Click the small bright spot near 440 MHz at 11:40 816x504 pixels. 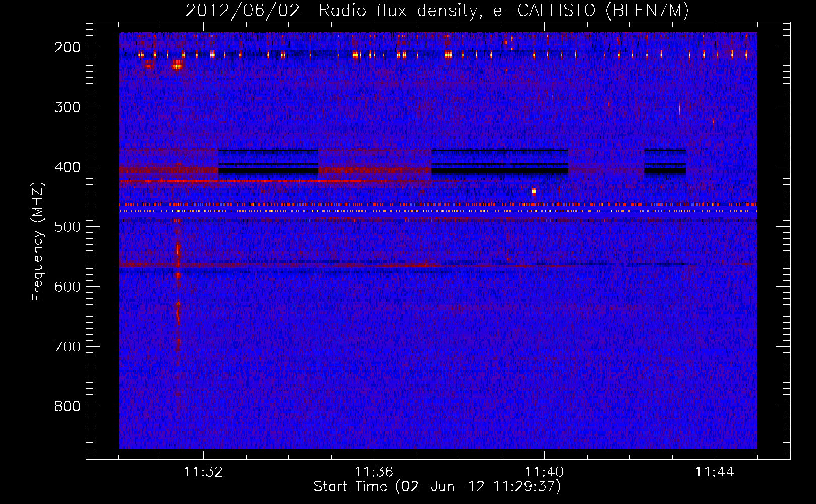click(534, 192)
